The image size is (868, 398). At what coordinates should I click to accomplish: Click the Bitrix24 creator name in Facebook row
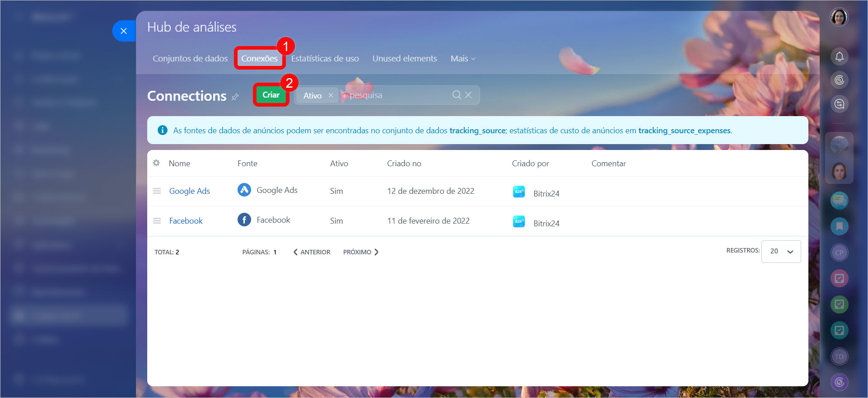point(546,224)
